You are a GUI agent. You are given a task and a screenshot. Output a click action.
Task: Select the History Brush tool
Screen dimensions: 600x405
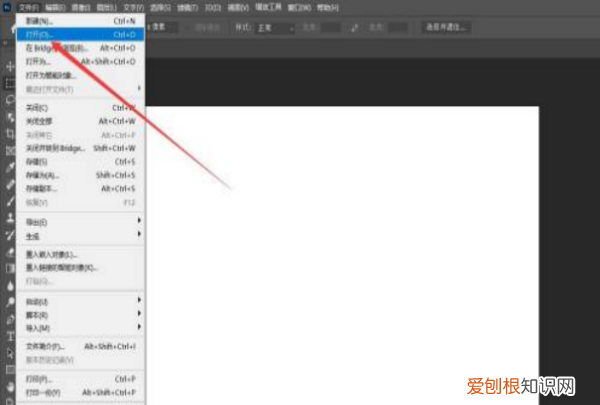point(10,235)
